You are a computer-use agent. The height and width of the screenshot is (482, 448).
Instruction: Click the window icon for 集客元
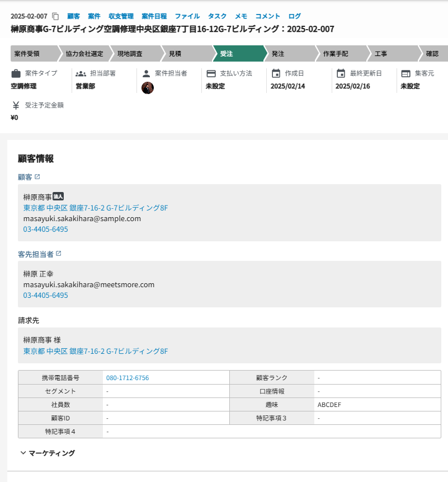pyautogui.click(x=405, y=74)
